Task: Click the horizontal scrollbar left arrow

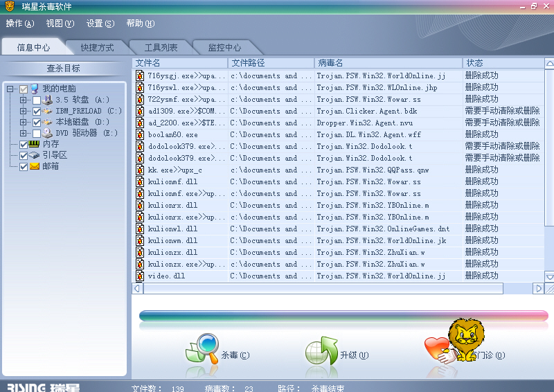Action: [x=137, y=288]
